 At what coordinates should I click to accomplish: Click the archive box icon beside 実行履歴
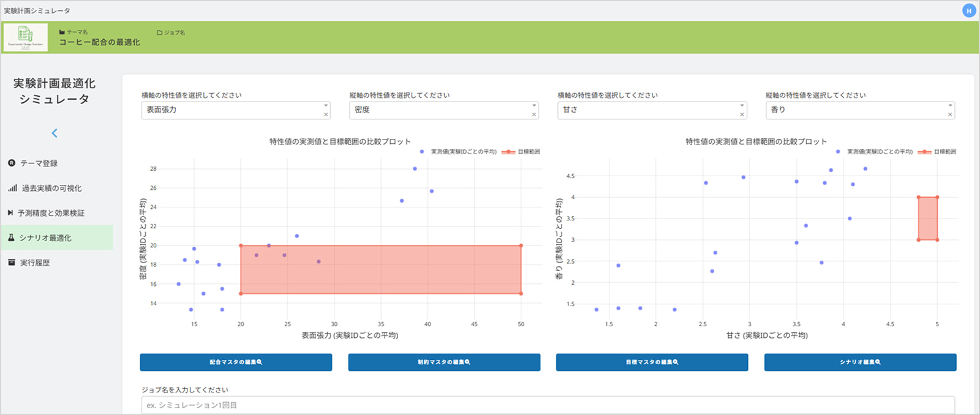(12, 263)
